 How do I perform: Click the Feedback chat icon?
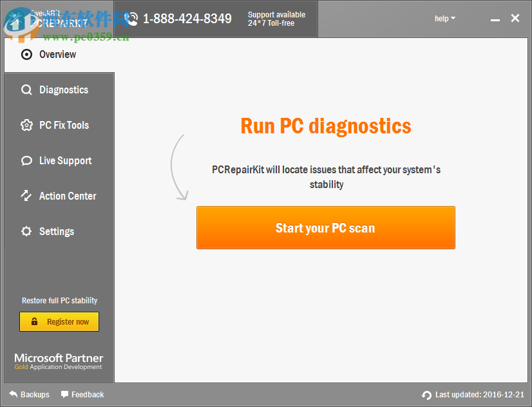[x=64, y=394]
